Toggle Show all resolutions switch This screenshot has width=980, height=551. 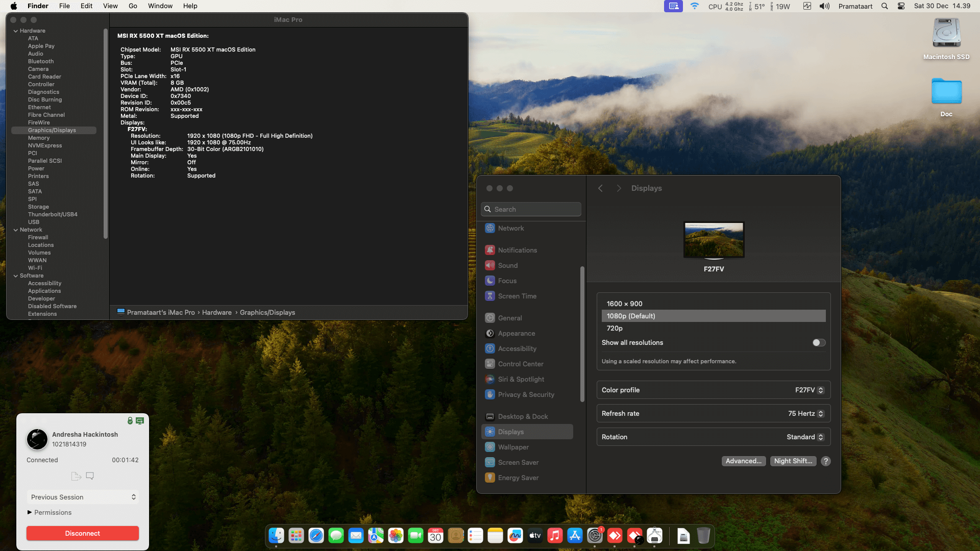click(819, 343)
